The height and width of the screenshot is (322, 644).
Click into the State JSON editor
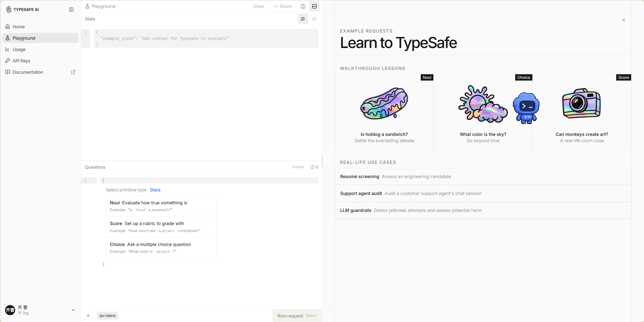pyautogui.click(x=206, y=38)
